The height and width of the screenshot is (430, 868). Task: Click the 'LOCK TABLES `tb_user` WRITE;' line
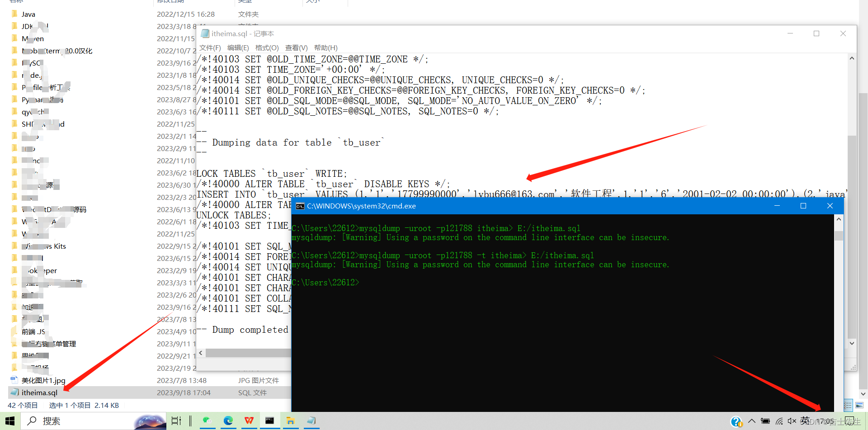pyautogui.click(x=272, y=174)
